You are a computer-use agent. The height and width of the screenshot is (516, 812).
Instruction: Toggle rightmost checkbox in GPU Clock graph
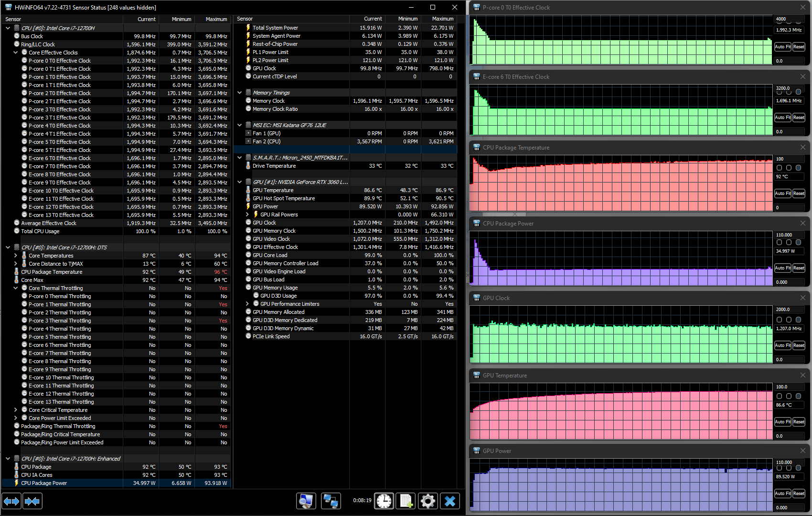799,320
